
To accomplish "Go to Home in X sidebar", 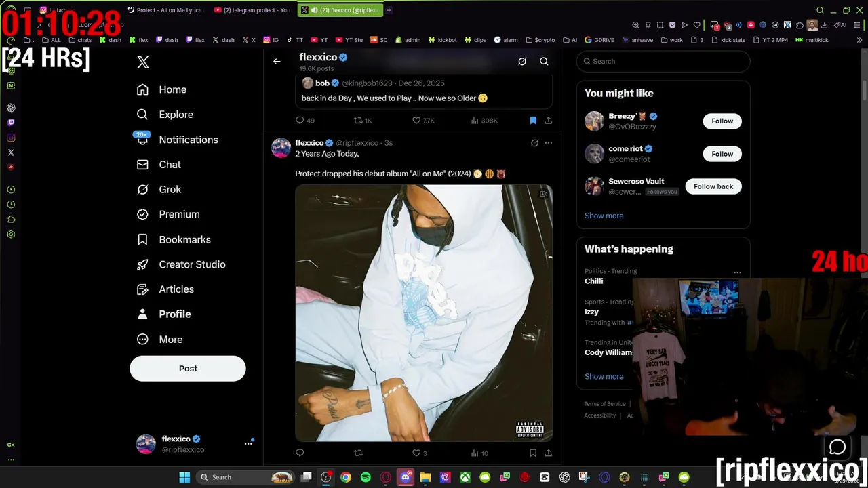I will (161, 89).
